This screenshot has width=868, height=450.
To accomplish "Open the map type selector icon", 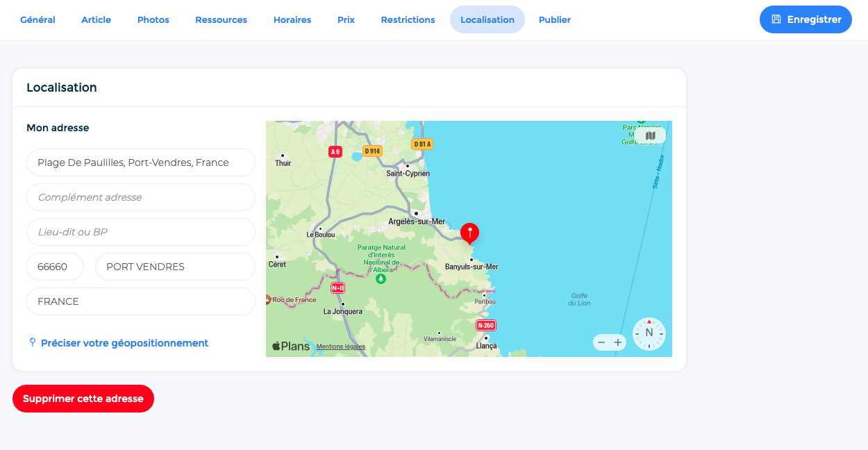I will [x=650, y=136].
